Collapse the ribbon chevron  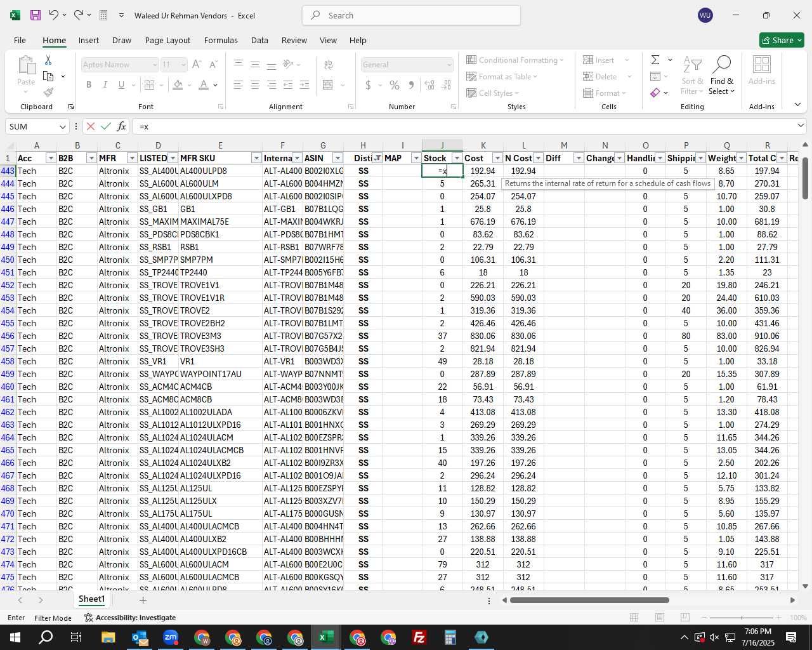click(797, 104)
